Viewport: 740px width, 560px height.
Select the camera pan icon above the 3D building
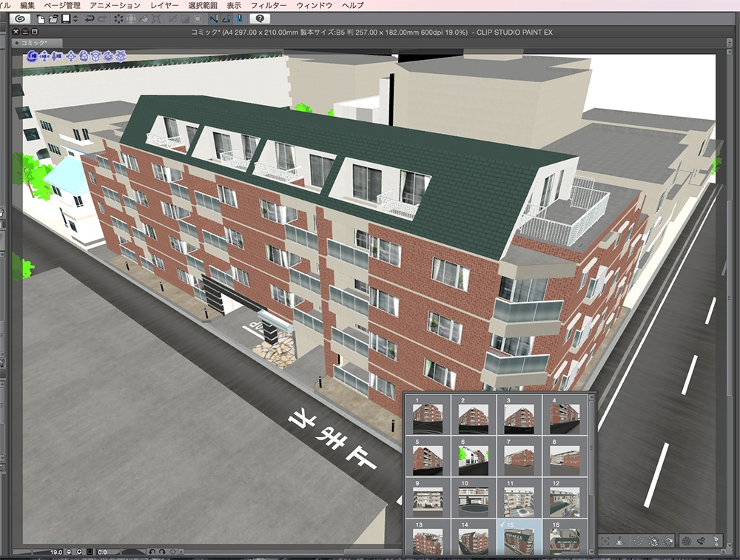point(44,56)
